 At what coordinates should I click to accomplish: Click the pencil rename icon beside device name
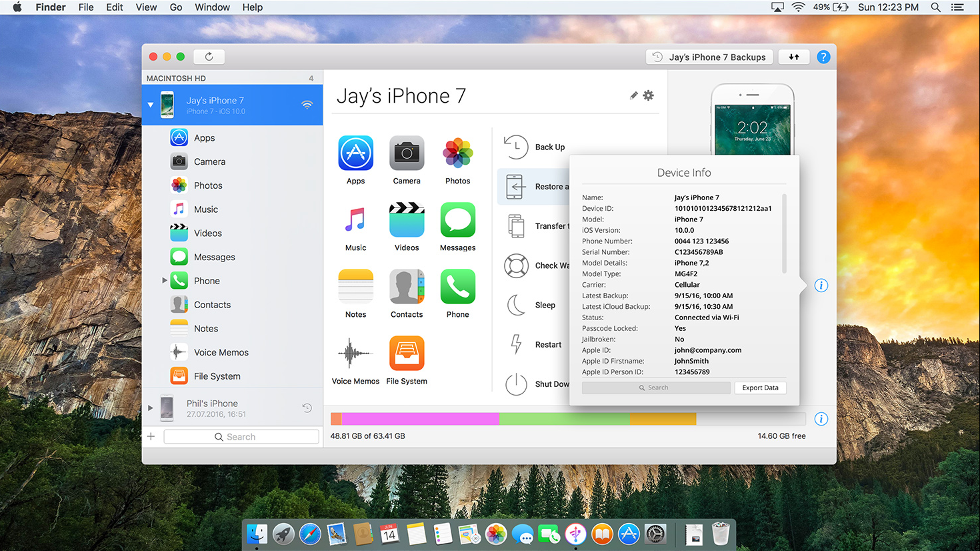click(633, 95)
